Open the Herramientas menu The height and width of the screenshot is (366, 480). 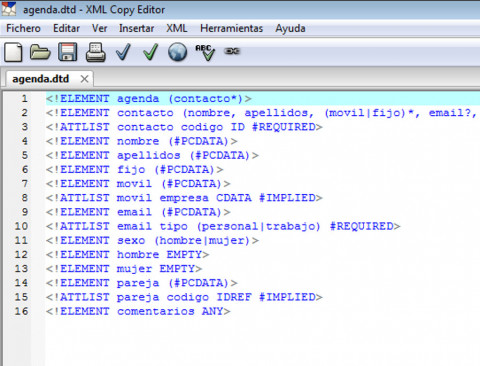click(231, 28)
